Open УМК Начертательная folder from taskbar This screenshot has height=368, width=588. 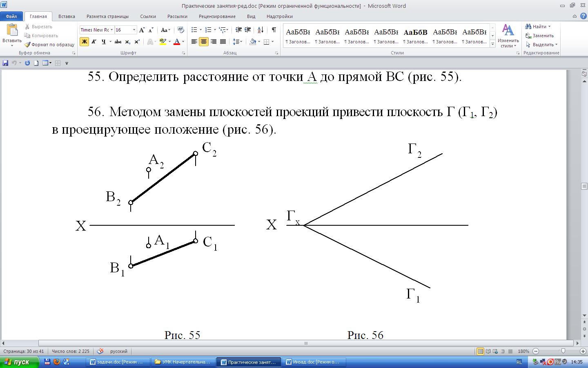[183, 362]
